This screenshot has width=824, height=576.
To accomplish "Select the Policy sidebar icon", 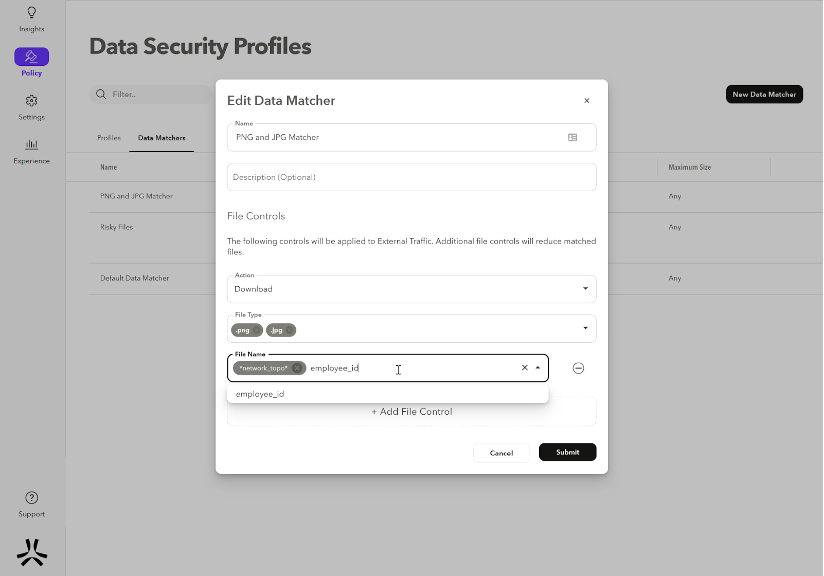I will pos(32,56).
